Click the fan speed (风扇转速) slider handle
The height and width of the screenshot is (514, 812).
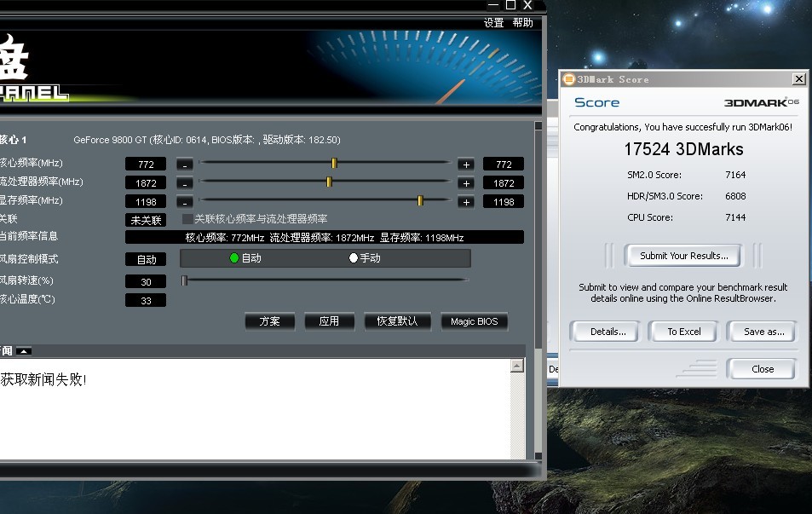pyautogui.click(x=184, y=280)
